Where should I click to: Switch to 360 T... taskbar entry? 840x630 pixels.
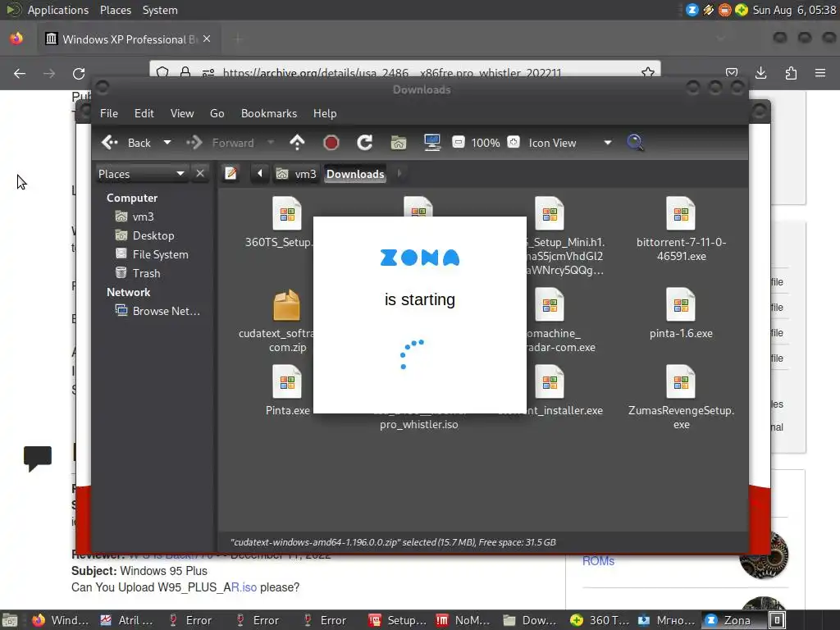click(x=600, y=620)
